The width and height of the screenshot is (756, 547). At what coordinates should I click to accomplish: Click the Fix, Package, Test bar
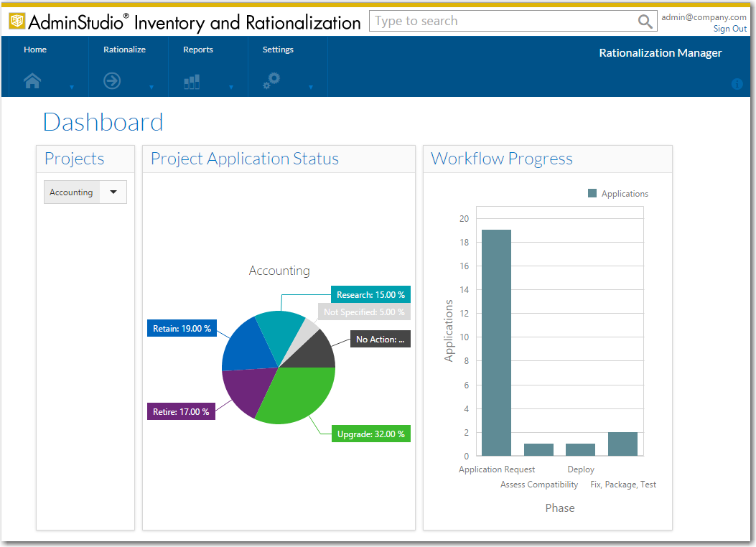(622, 444)
